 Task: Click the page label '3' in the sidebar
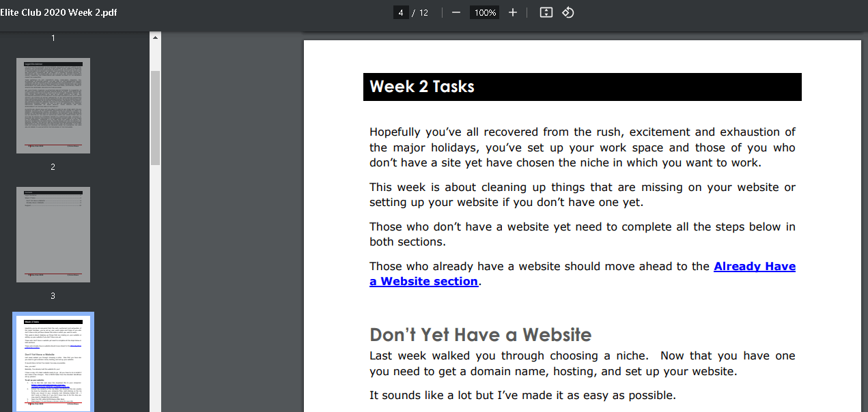coord(53,296)
